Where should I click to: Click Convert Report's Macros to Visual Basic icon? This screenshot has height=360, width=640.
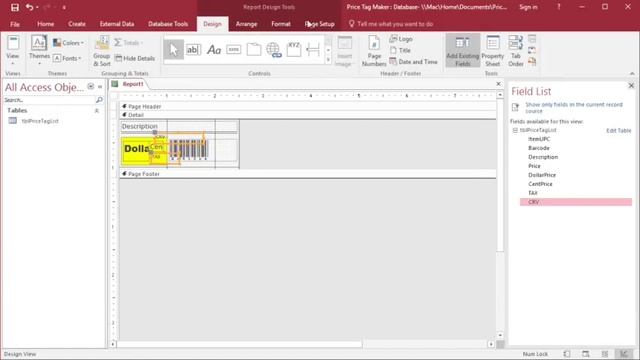coord(532,62)
